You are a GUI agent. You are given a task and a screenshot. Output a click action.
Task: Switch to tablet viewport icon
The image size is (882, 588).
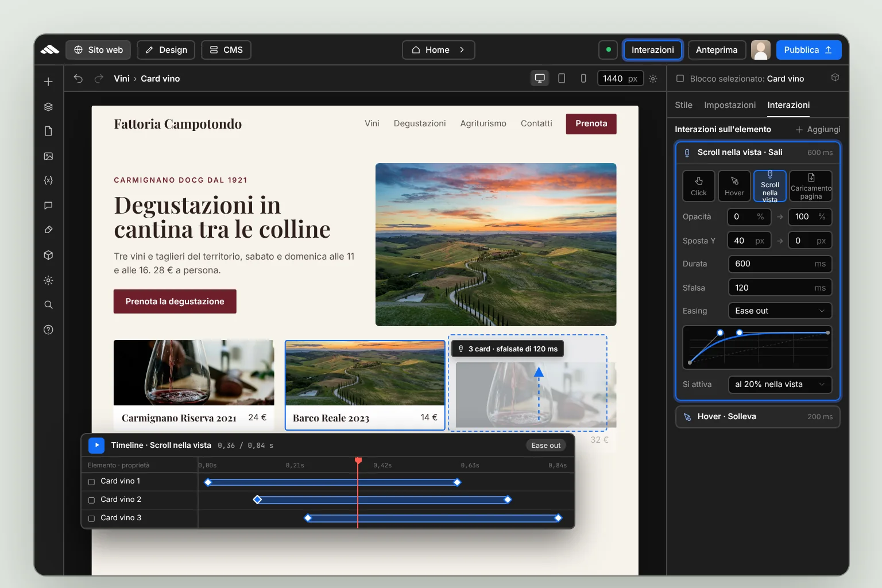(562, 78)
